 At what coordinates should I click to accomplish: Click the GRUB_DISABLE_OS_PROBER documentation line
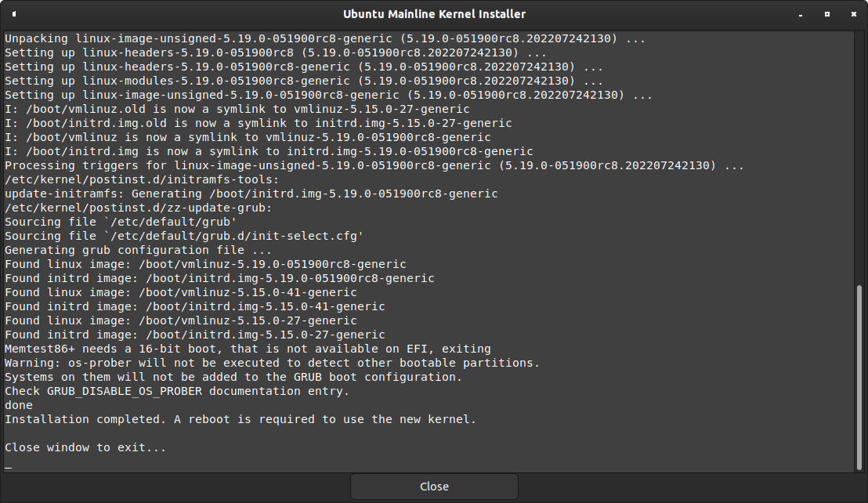[x=177, y=391]
